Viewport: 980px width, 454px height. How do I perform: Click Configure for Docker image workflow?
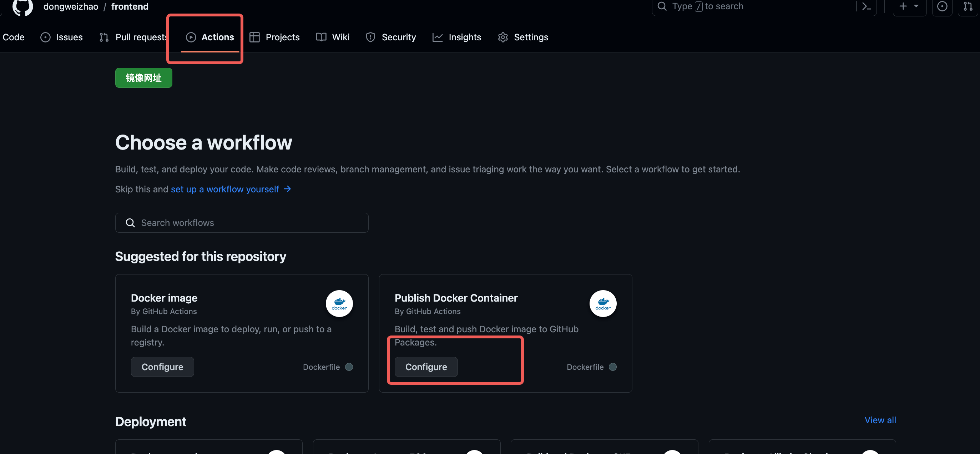coord(162,367)
